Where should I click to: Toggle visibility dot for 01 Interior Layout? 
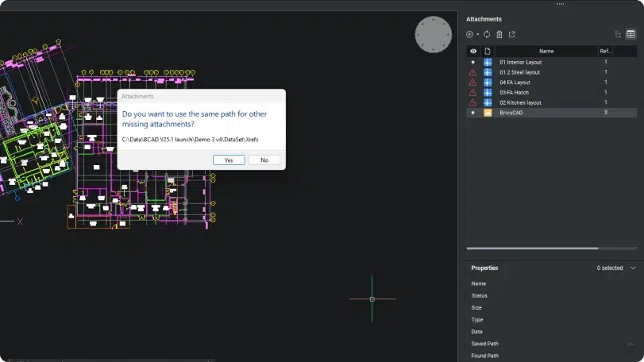[x=472, y=62]
